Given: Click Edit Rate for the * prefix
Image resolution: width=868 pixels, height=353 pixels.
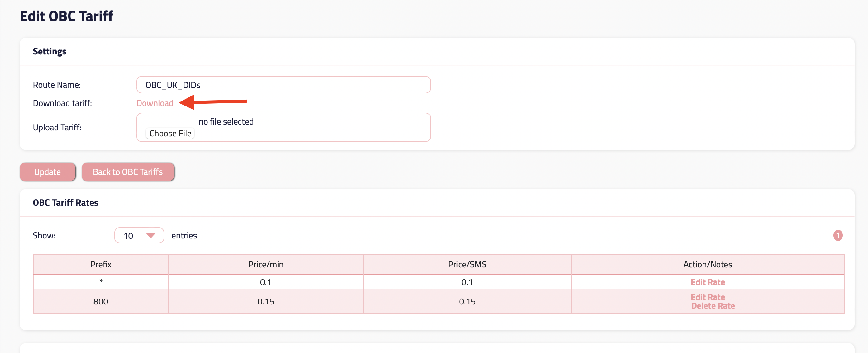Looking at the screenshot, I should coord(707,282).
